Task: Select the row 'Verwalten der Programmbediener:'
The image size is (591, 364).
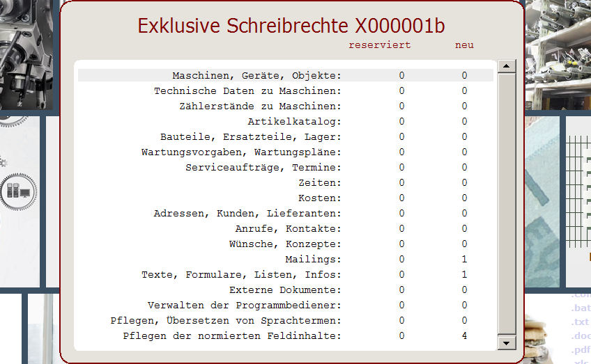Action: coord(285,306)
